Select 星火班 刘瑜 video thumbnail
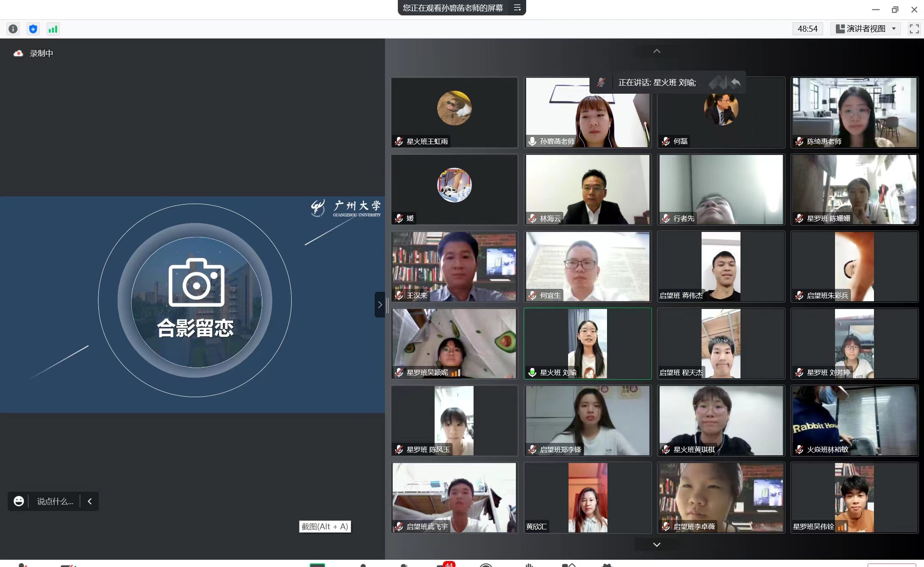Screen dimensions: 924x567 coord(587,343)
